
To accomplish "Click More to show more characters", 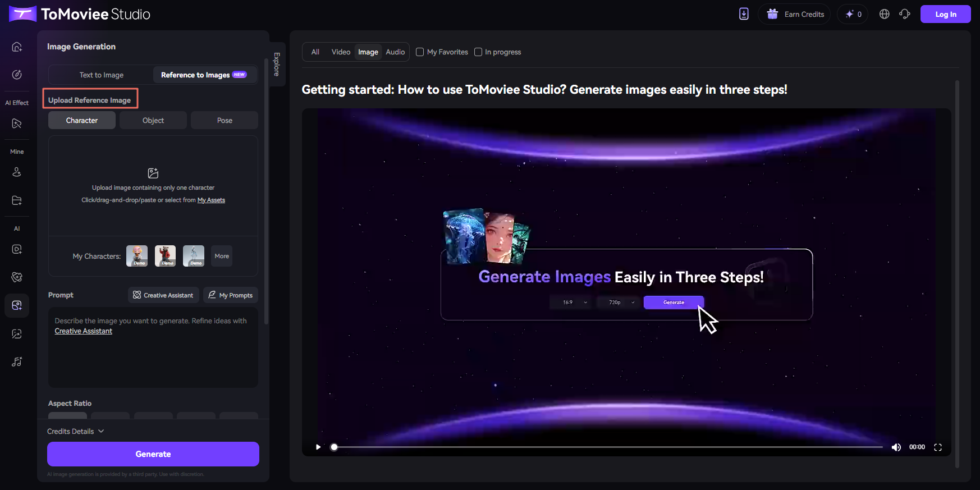I will (x=222, y=256).
